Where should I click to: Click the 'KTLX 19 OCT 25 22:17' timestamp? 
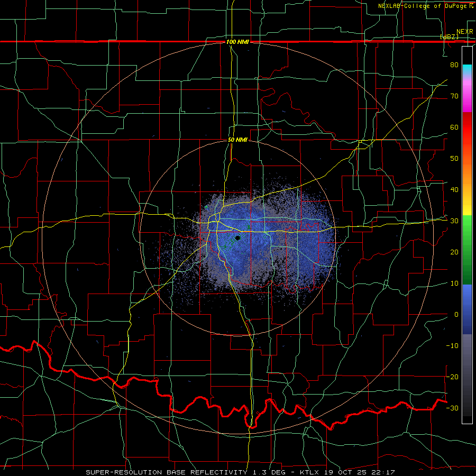(x=347, y=472)
